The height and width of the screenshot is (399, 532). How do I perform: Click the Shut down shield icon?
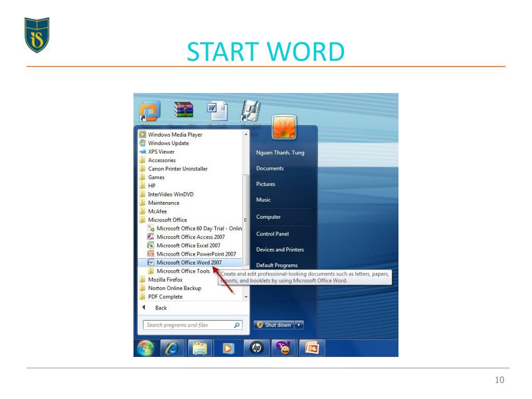pyautogui.click(x=260, y=325)
